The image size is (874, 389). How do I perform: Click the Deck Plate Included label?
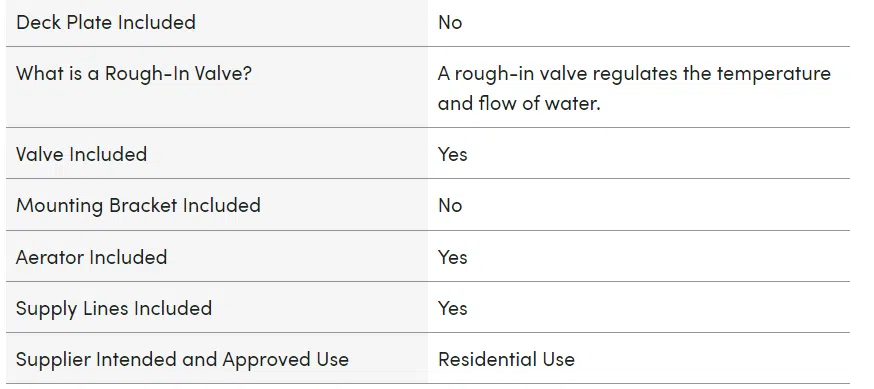click(106, 22)
